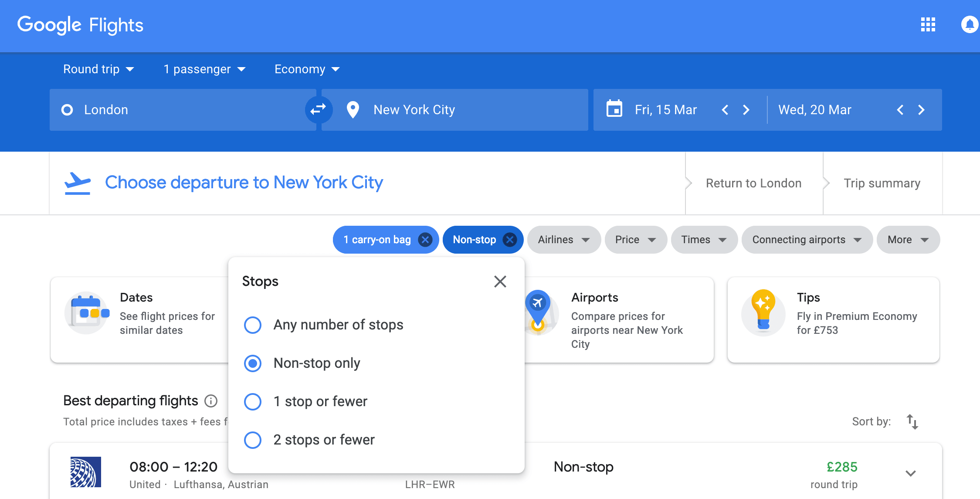Select Any number of stops
This screenshot has width=980, height=499.
(x=253, y=325)
